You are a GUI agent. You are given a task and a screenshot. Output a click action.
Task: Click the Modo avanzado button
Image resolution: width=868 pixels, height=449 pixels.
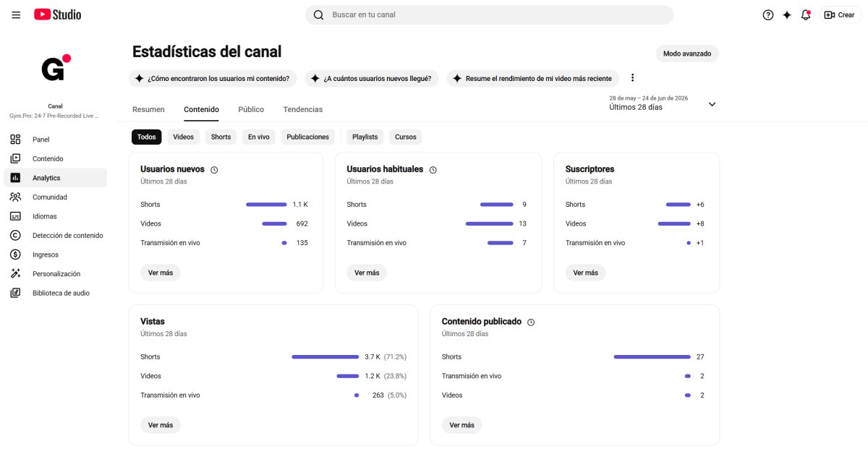point(687,54)
